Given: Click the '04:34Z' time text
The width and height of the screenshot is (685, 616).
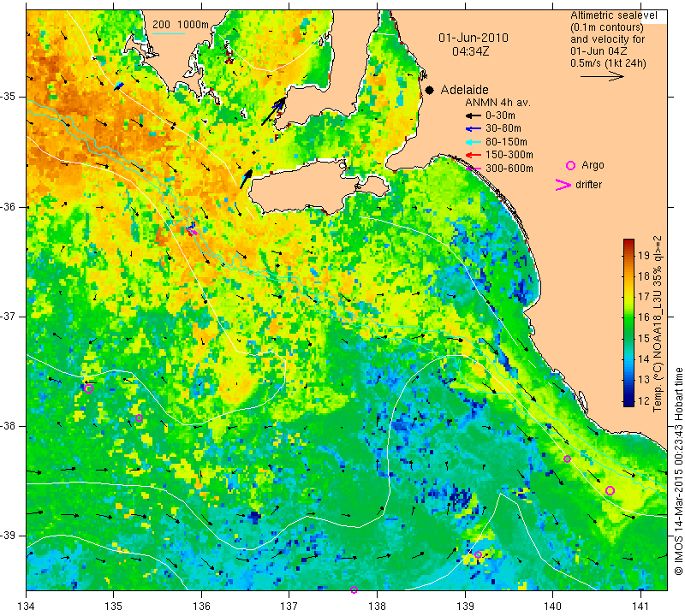Looking at the screenshot, I should coord(470,51).
